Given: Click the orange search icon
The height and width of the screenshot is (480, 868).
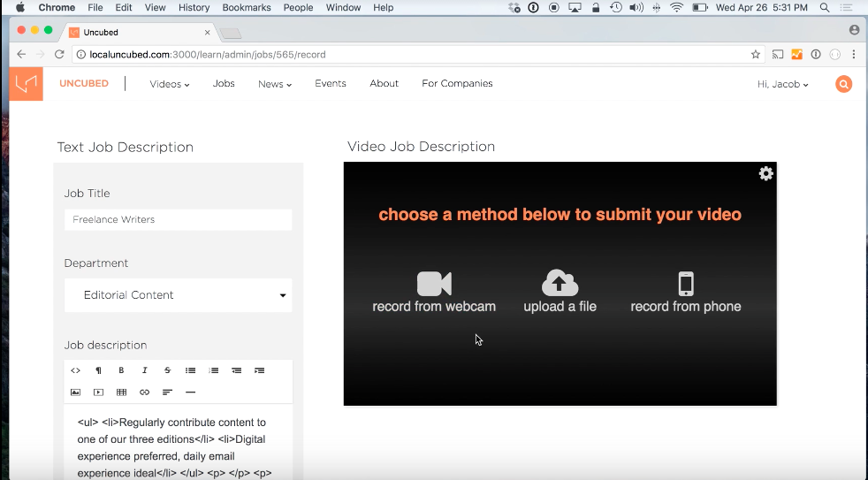Looking at the screenshot, I should [x=843, y=84].
